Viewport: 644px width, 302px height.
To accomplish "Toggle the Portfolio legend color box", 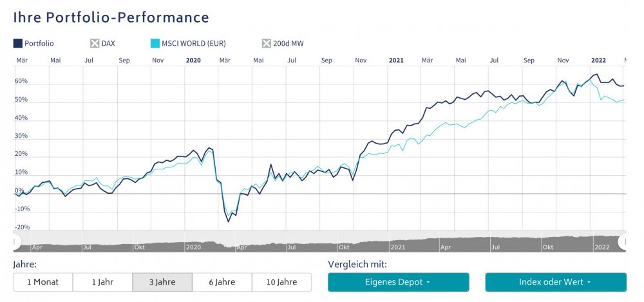I will click(x=18, y=44).
